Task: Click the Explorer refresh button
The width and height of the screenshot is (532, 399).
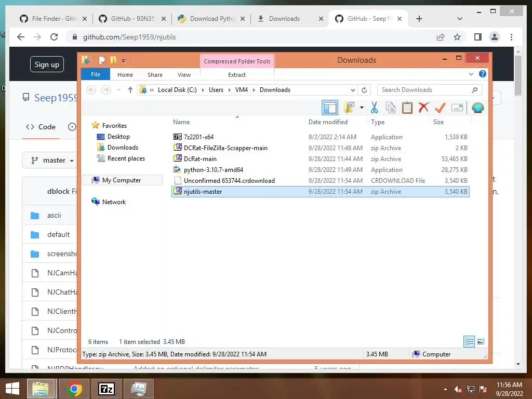Action: [x=364, y=90]
